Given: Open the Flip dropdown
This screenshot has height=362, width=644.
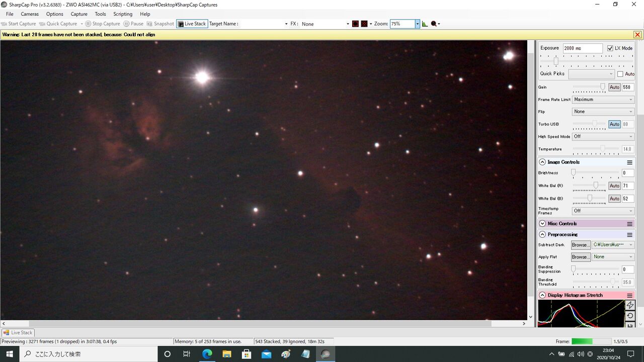Looking at the screenshot, I should (603, 112).
